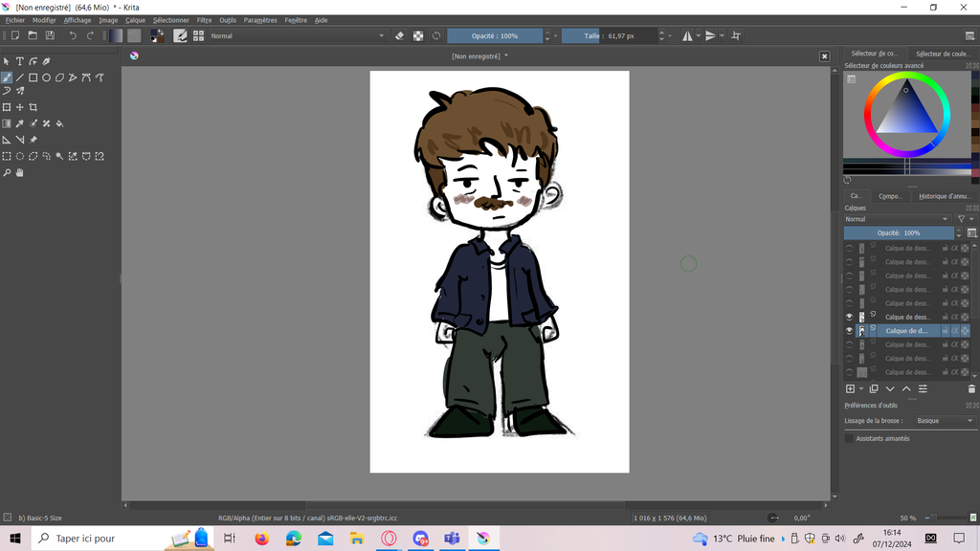The image size is (980, 551).
Task: Move layer up with the up arrow
Action: pyautogui.click(x=906, y=388)
